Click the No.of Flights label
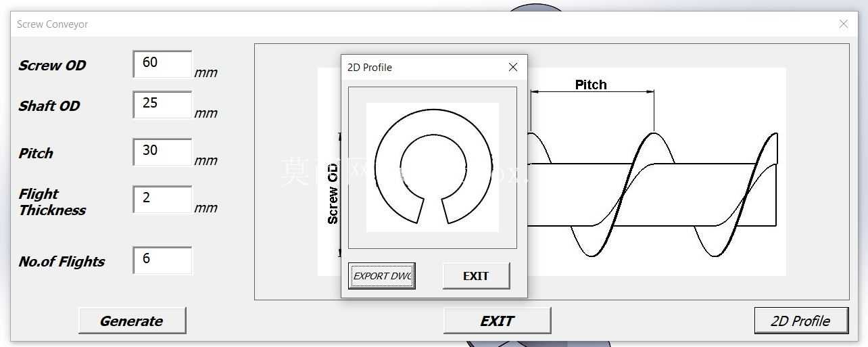Screen dimensions: 868x347 tap(62, 262)
